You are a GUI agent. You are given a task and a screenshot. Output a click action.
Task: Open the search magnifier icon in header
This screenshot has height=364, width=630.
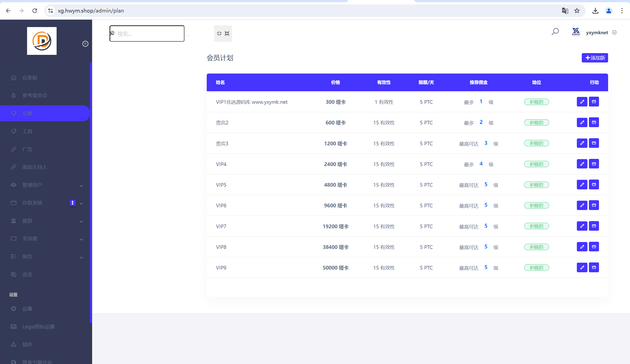point(555,32)
